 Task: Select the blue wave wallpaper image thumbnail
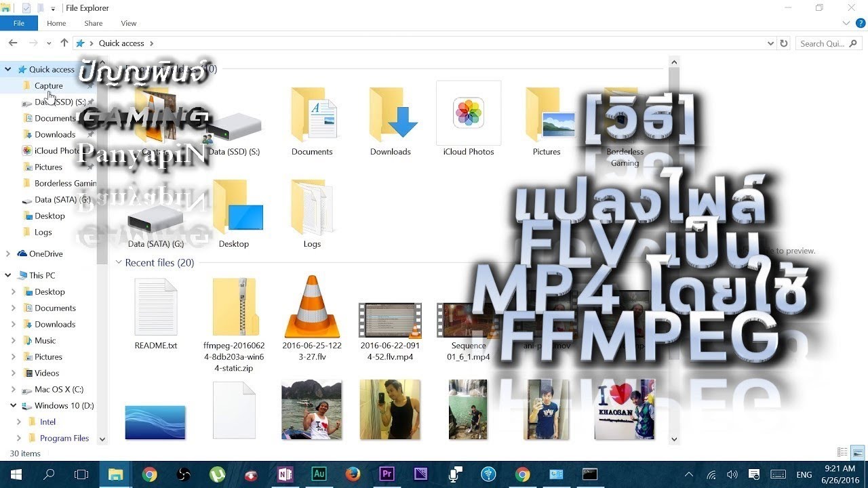[155, 422]
